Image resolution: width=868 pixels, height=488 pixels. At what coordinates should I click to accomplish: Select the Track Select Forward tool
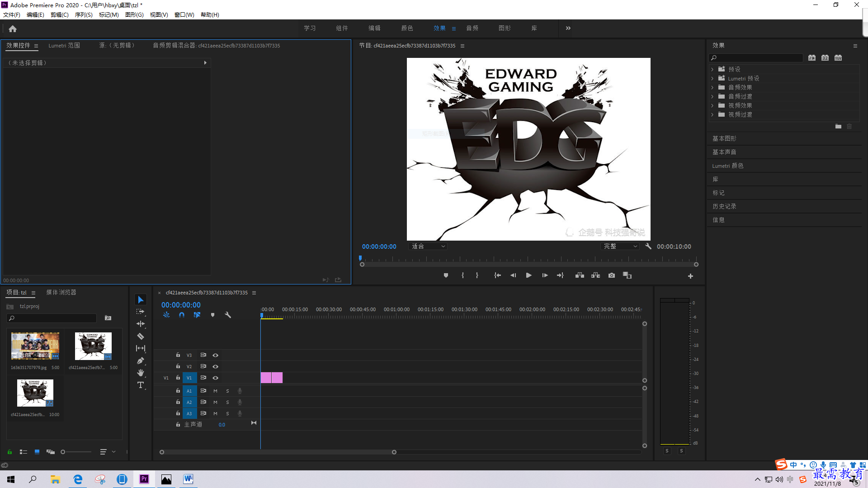coord(141,312)
